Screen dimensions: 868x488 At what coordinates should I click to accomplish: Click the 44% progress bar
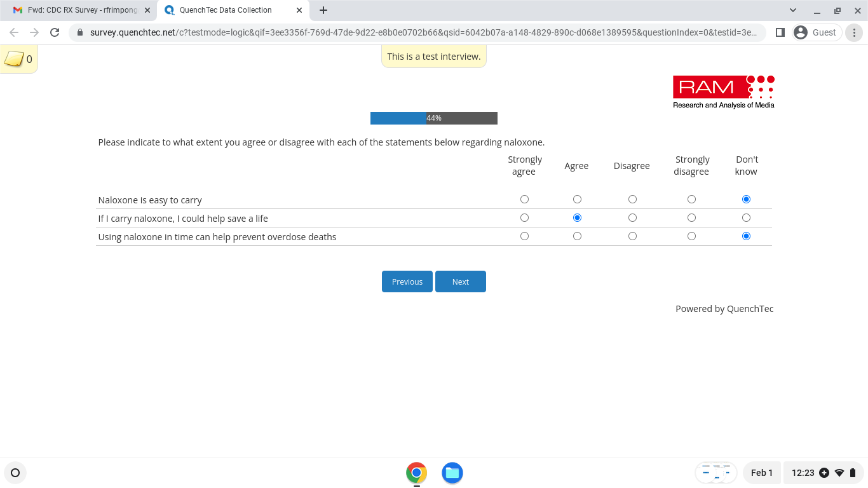pyautogui.click(x=433, y=118)
